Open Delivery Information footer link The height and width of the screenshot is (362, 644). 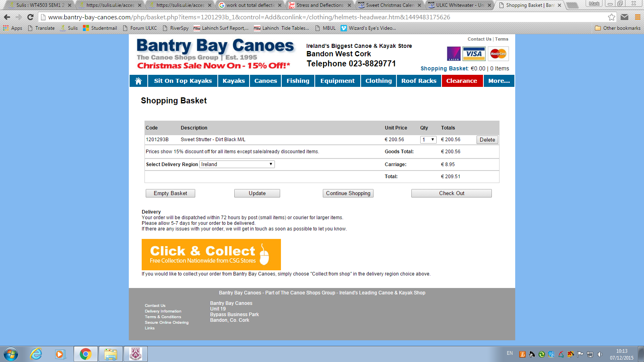163,311
